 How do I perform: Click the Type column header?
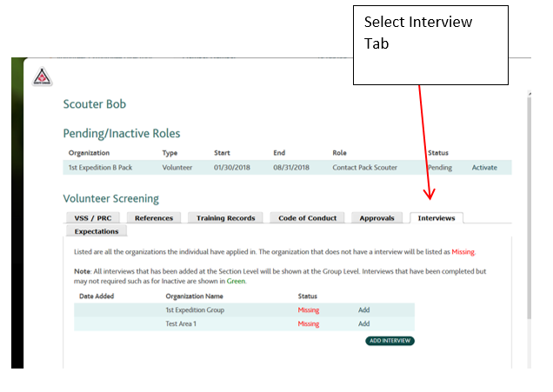pos(170,153)
